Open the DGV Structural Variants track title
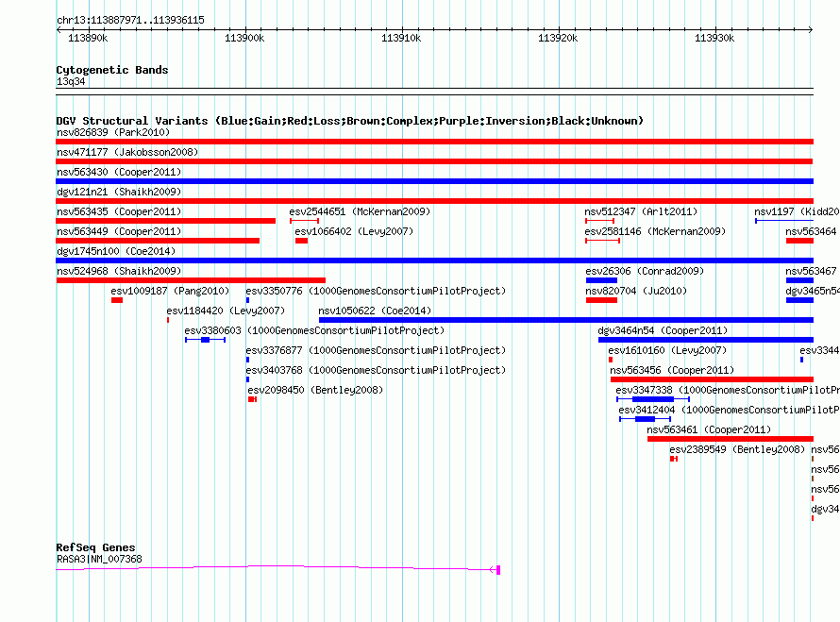 tap(349, 121)
